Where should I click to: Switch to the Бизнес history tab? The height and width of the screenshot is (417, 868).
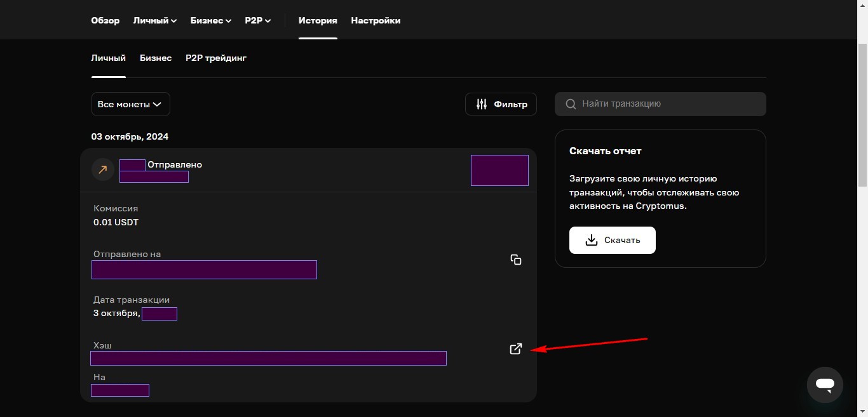156,58
